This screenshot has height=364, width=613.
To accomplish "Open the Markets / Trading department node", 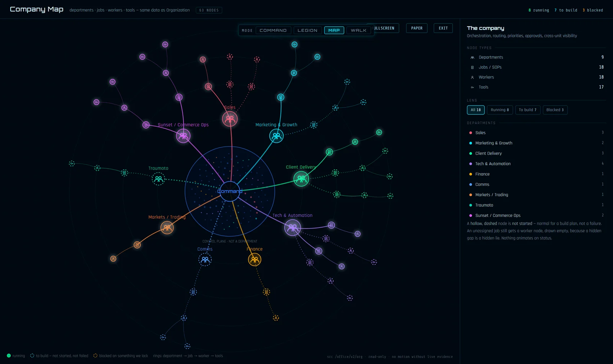I will (x=167, y=228).
